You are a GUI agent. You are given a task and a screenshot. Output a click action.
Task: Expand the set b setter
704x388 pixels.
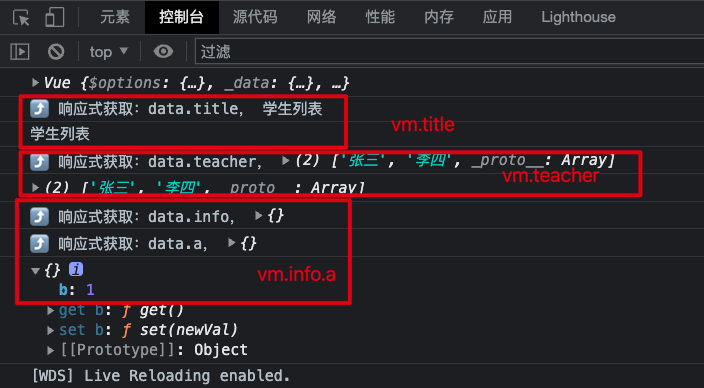click(x=51, y=331)
